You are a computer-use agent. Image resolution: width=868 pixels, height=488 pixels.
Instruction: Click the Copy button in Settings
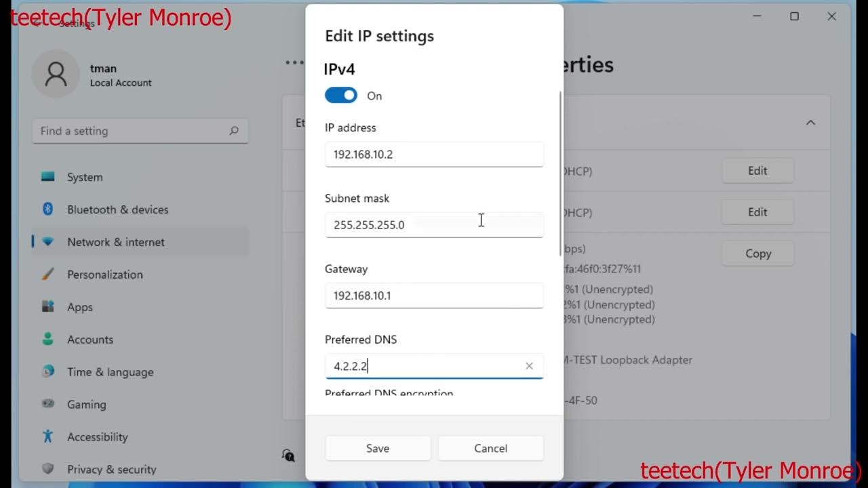pyautogui.click(x=757, y=253)
